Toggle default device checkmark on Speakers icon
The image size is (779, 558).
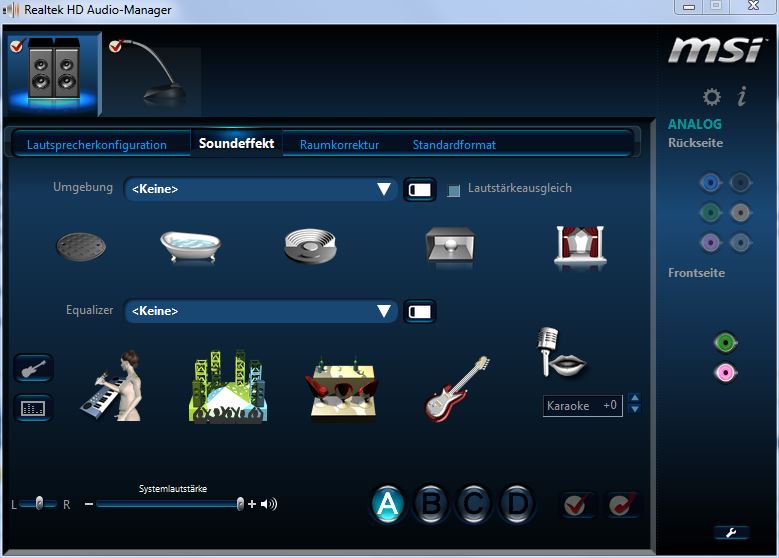point(17,45)
